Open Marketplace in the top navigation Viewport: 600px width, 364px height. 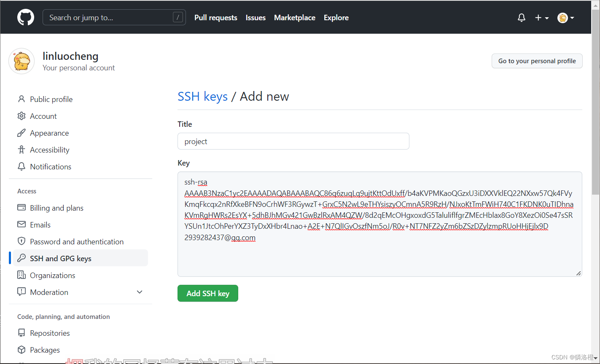click(x=295, y=18)
